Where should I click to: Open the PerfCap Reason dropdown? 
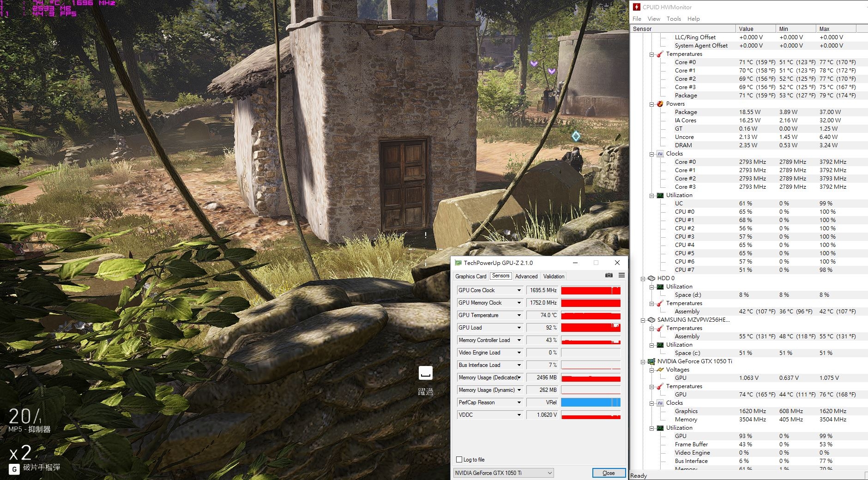pyautogui.click(x=519, y=402)
